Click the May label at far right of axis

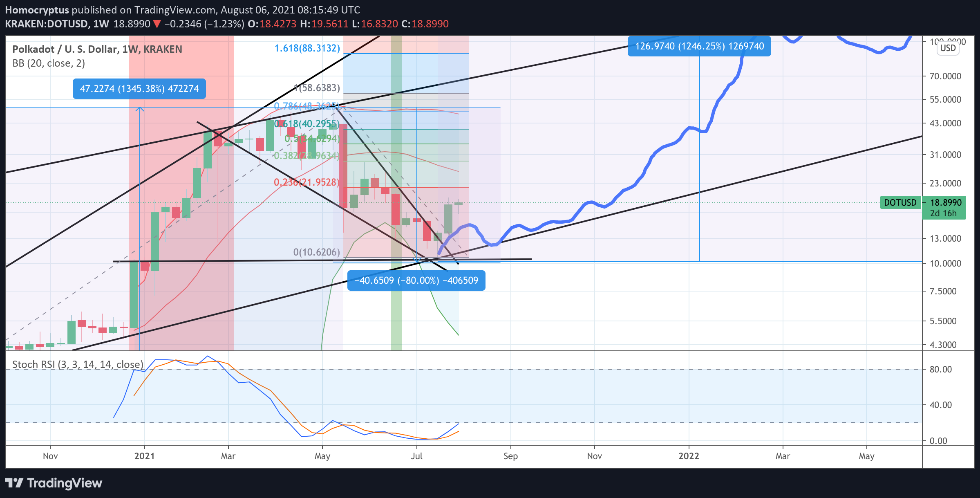[866, 456]
